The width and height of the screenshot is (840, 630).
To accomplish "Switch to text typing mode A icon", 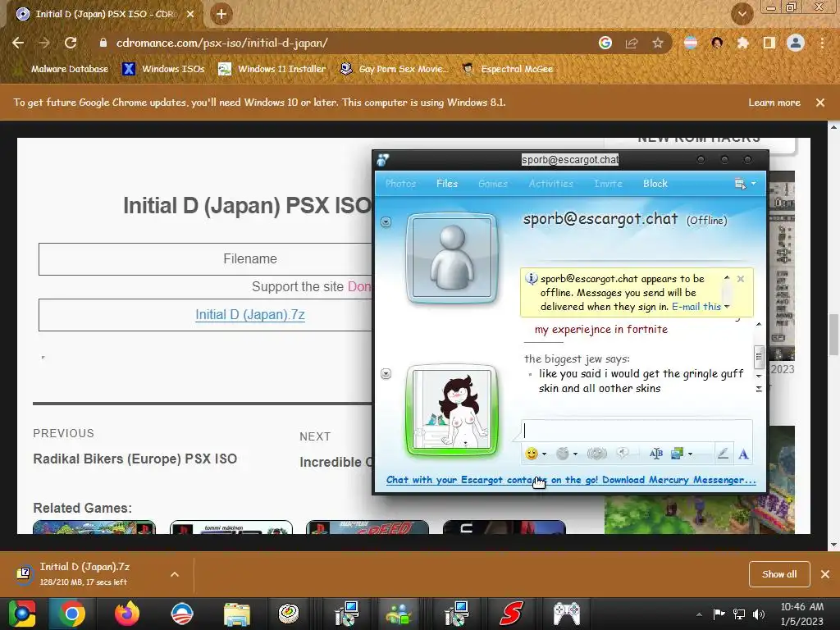I will coord(743,454).
